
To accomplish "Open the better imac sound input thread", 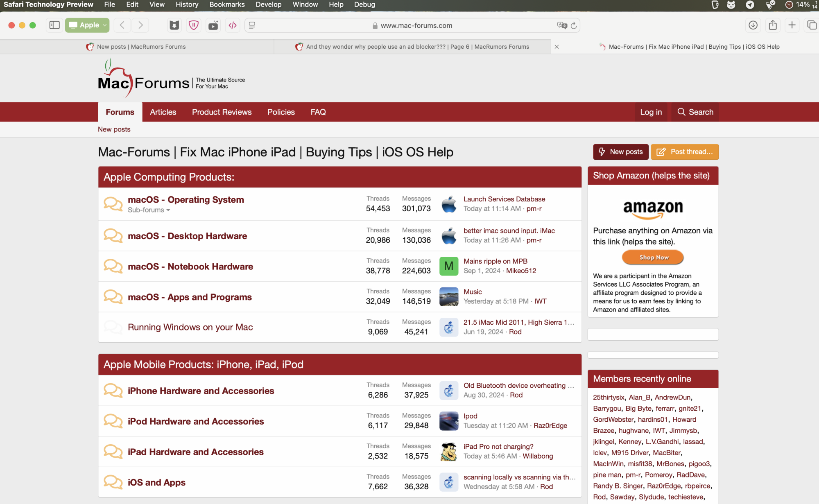I will (509, 231).
